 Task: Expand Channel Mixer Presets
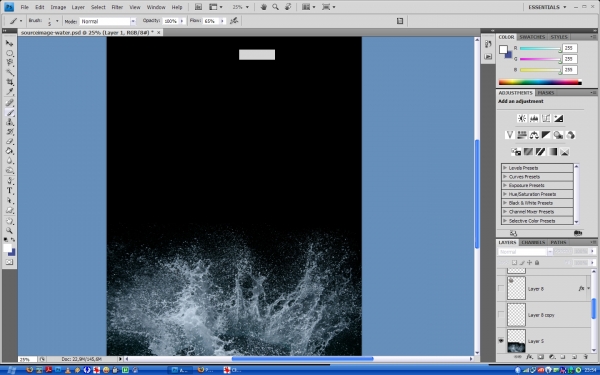pos(505,212)
